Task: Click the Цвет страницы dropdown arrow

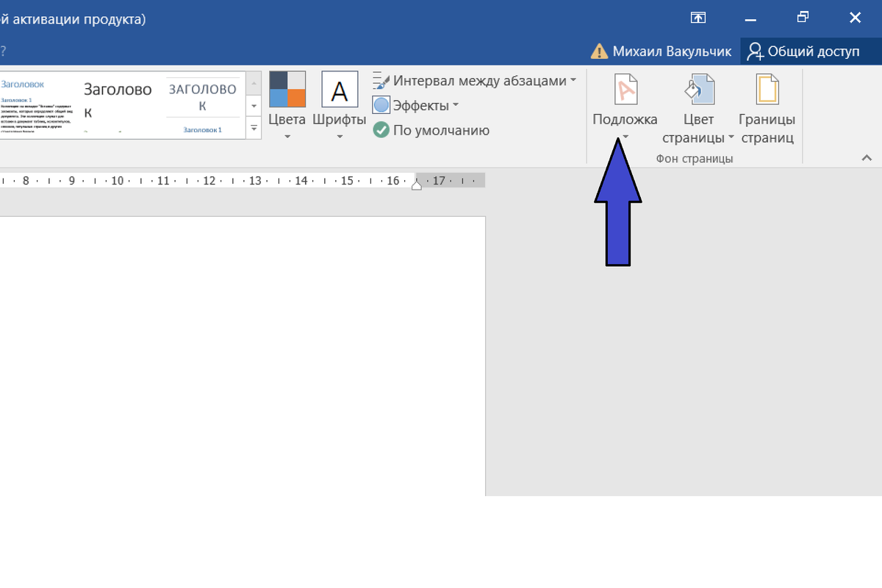Action: pos(731,137)
